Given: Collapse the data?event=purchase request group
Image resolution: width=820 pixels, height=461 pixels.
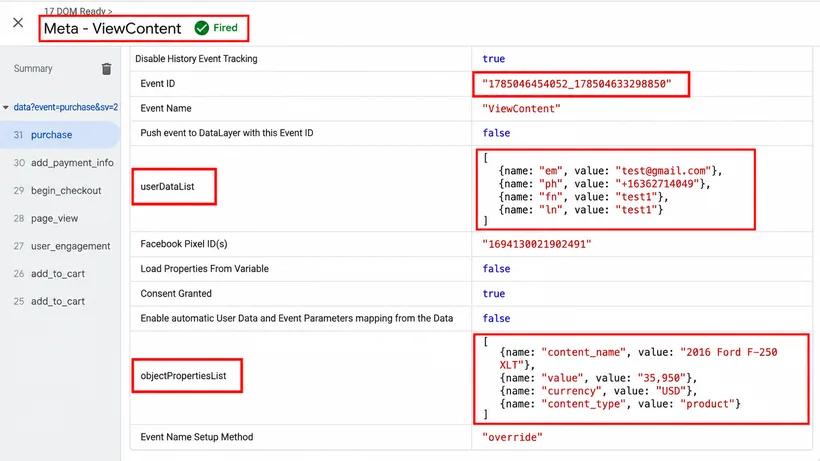Looking at the screenshot, I should (x=6, y=107).
